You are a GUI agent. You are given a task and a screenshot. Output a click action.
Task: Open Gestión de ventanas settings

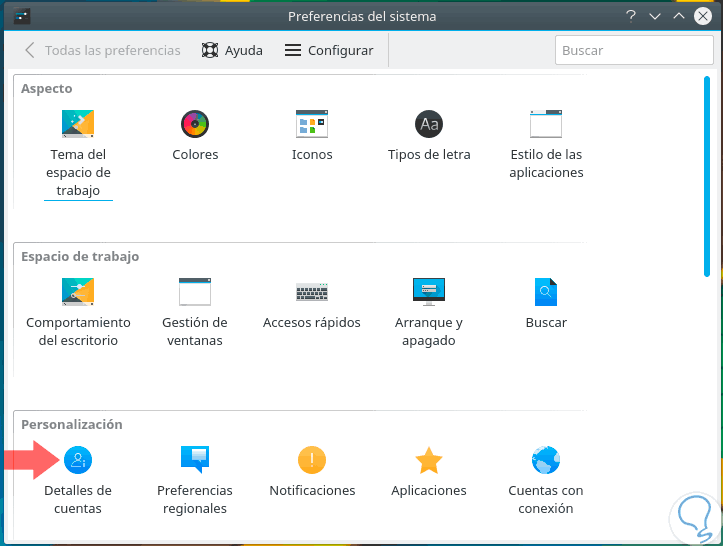click(x=195, y=293)
